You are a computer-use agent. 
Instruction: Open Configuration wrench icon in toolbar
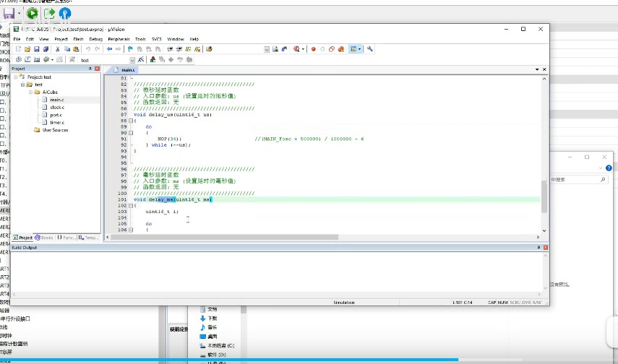370,49
